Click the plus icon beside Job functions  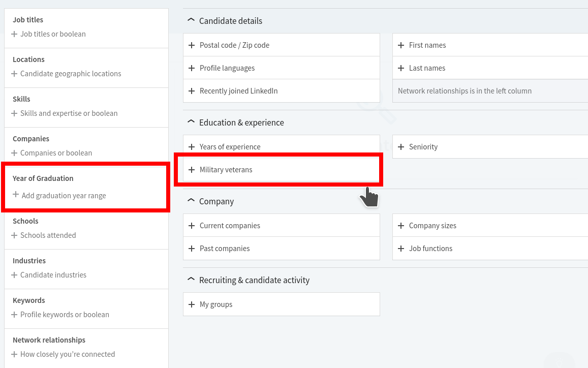(x=401, y=249)
